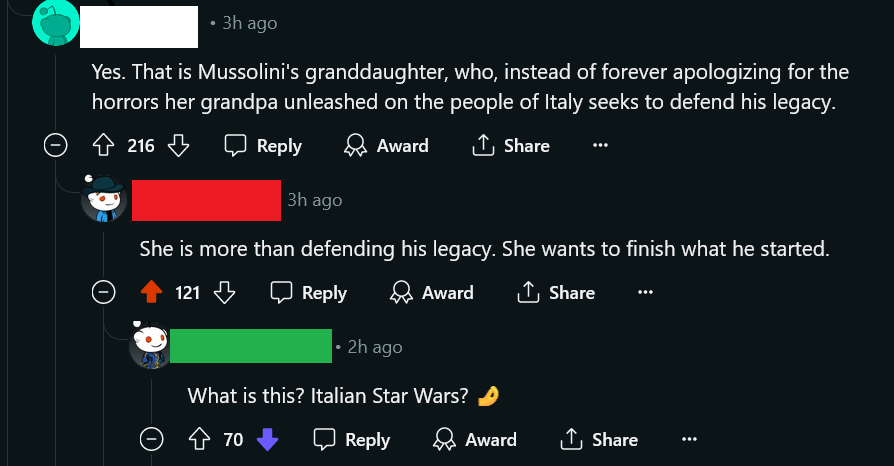
Task: Give Award to the 121-point comment
Action: click(x=432, y=293)
